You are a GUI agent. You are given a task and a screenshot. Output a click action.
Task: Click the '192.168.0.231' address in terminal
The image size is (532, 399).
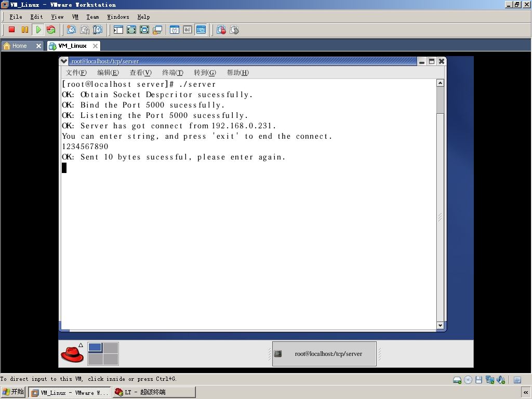pos(241,126)
